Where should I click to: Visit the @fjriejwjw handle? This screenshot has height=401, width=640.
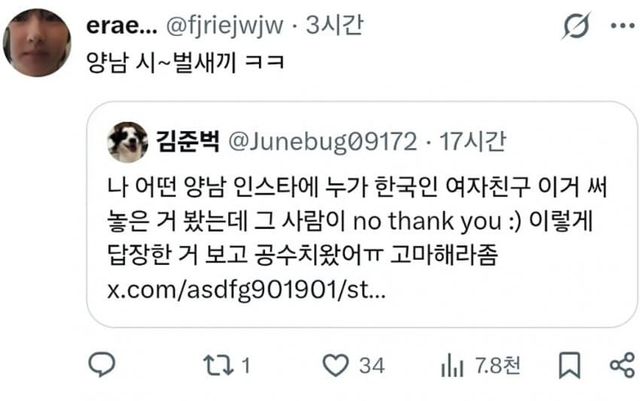pos(224,26)
